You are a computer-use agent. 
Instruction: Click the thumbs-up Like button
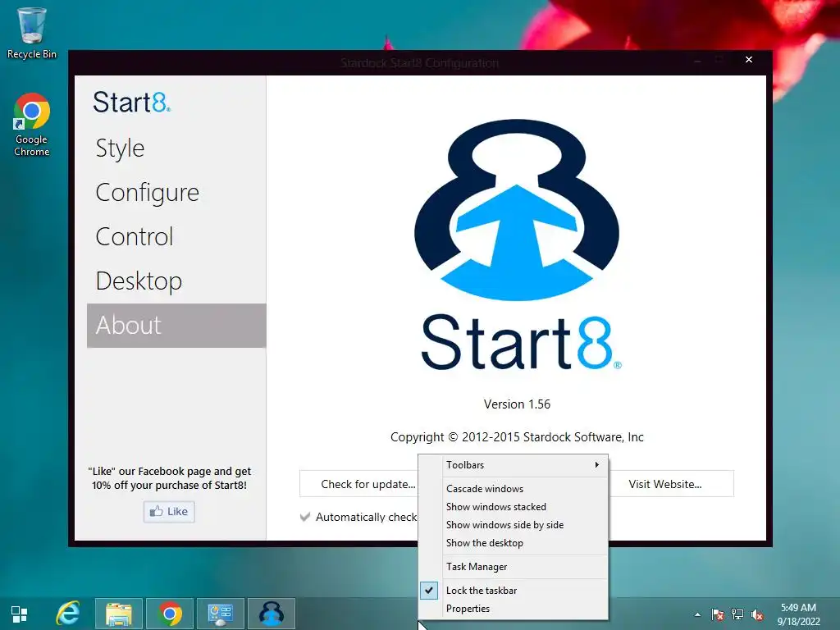tap(169, 512)
